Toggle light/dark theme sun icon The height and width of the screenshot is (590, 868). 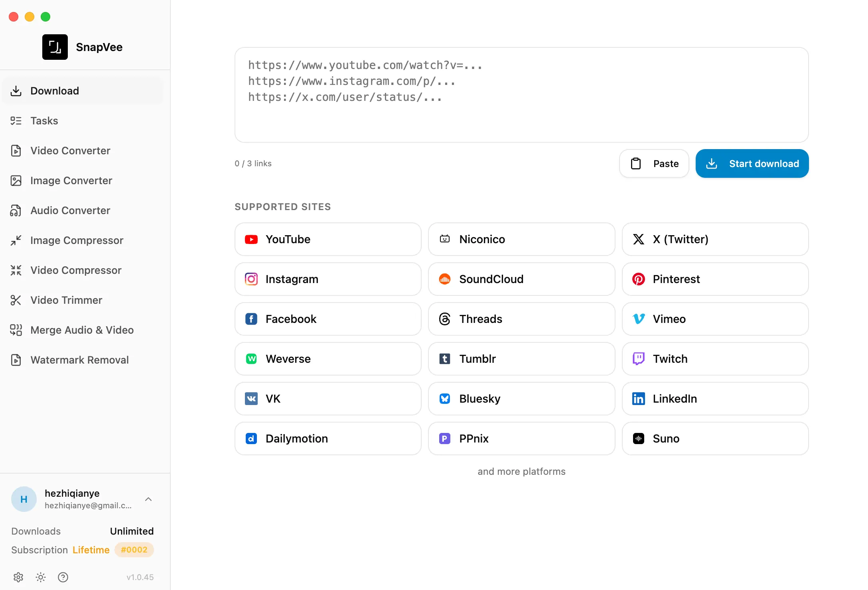pos(41,577)
